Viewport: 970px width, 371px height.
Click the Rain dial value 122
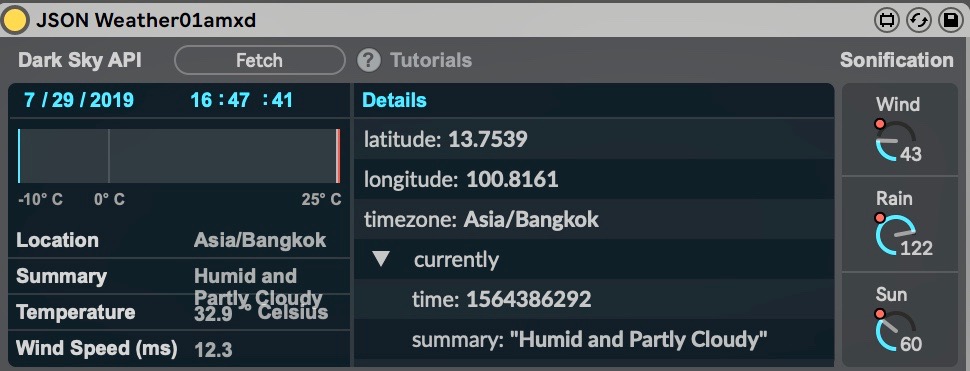(x=916, y=248)
